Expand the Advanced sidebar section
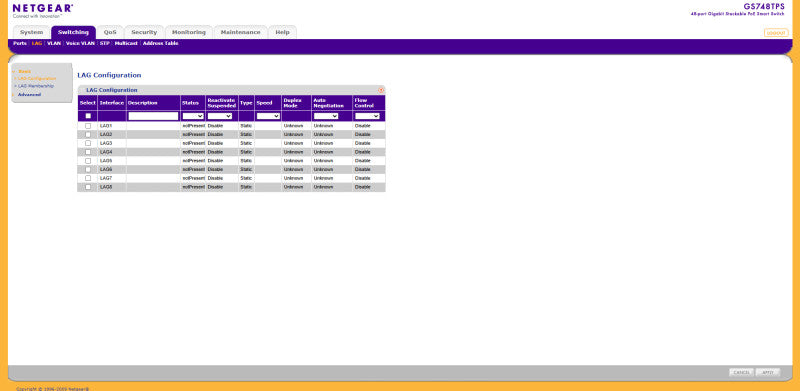Viewport: 800px width, 391px height. coord(29,94)
